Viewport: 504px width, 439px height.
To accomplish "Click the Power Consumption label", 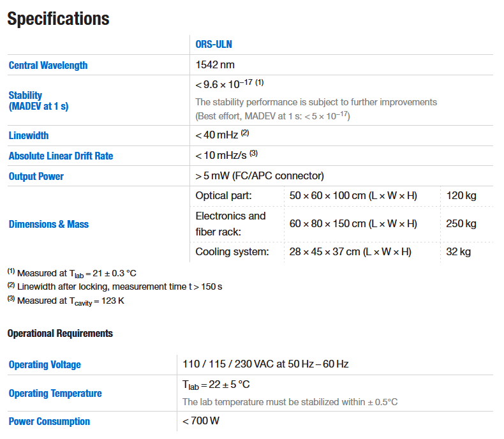I will click(49, 421).
